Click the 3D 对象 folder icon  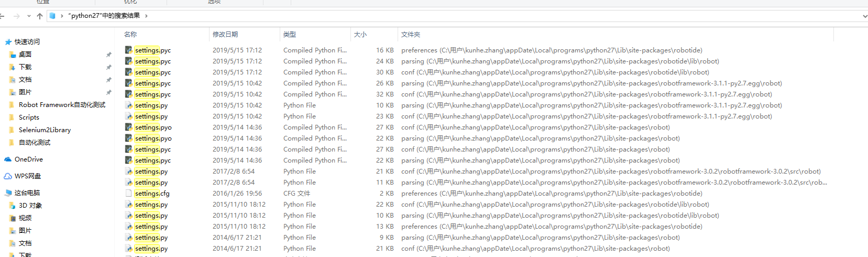click(x=13, y=206)
